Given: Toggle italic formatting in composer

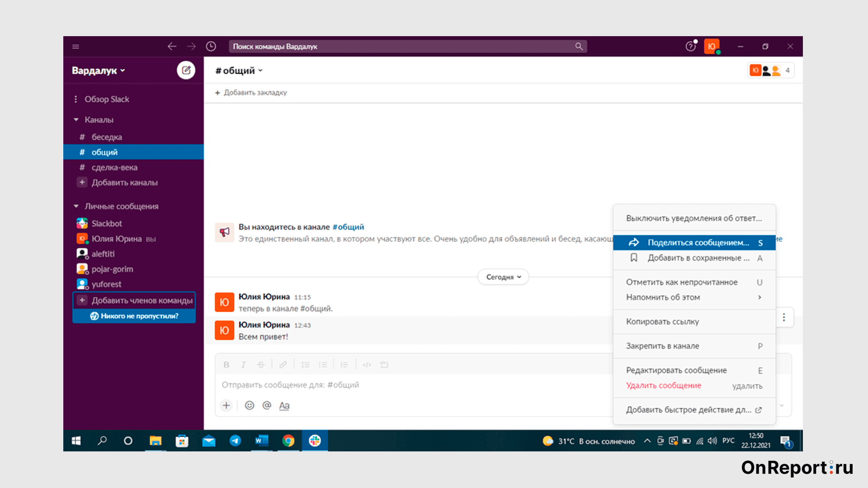Looking at the screenshot, I should [x=243, y=365].
